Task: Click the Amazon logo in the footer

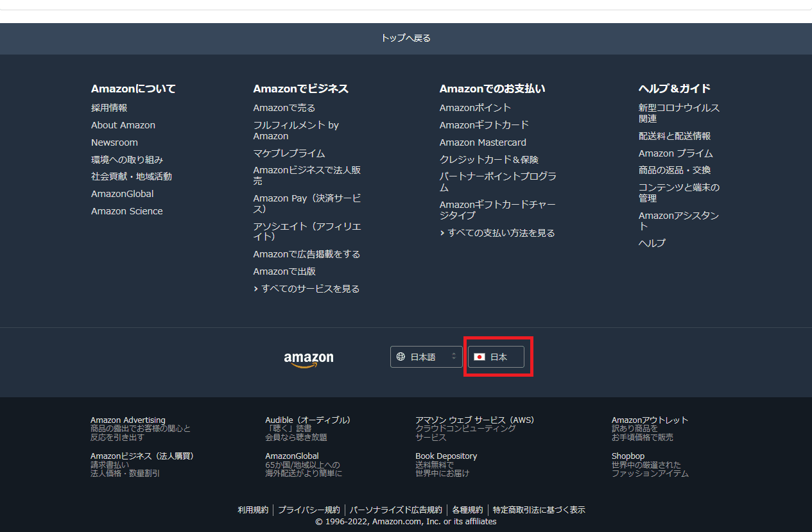Action: [309, 359]
